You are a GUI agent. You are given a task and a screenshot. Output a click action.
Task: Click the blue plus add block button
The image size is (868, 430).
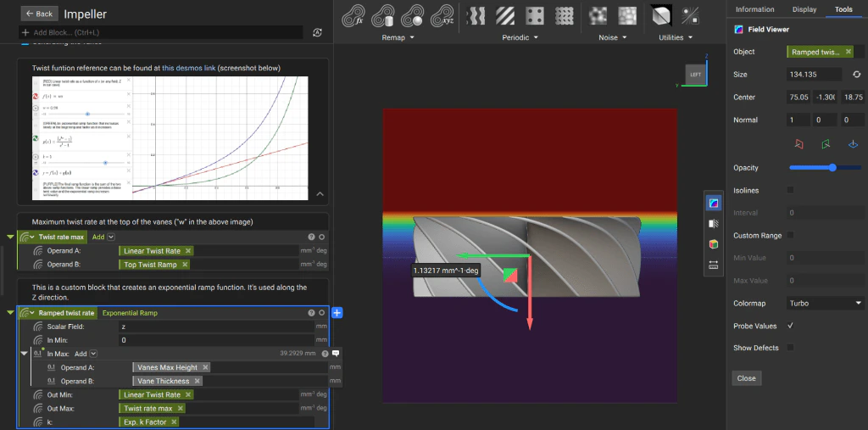point(337,313)
